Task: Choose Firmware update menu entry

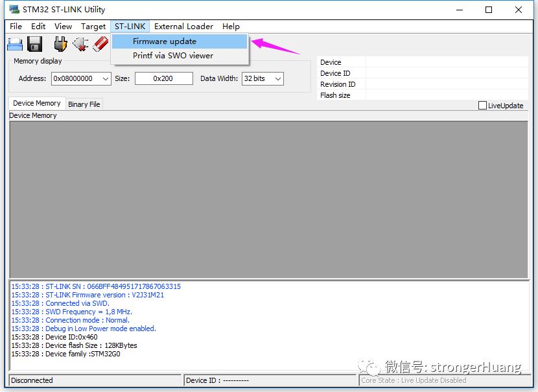Action: [179, 41]
